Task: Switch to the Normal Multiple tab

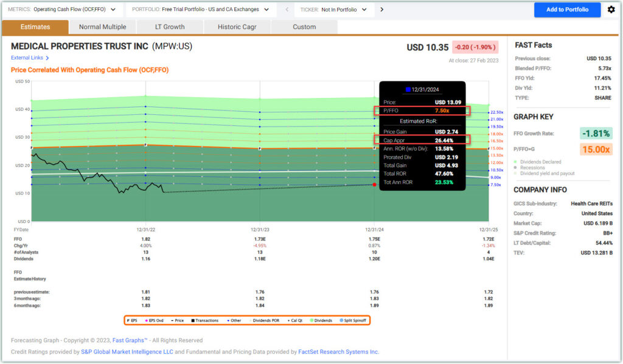Action: click(x=102, y=27)
